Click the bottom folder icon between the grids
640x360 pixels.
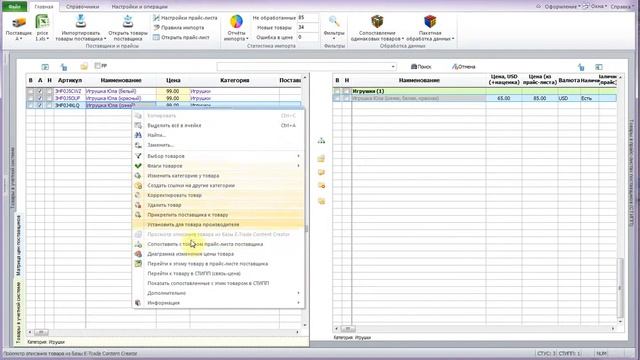321,201
